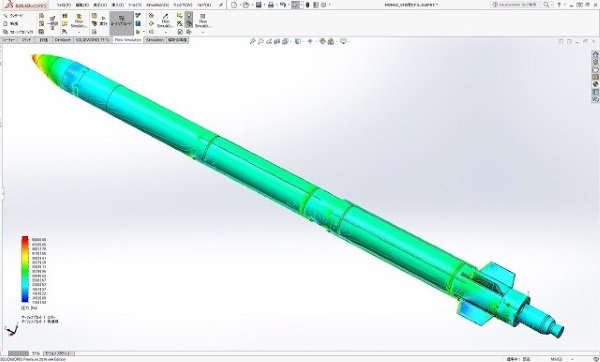
Task: Click the Run solver icon in the Flow Simulation ribbon
Action: pyautogui.click(x=103, y=21)
